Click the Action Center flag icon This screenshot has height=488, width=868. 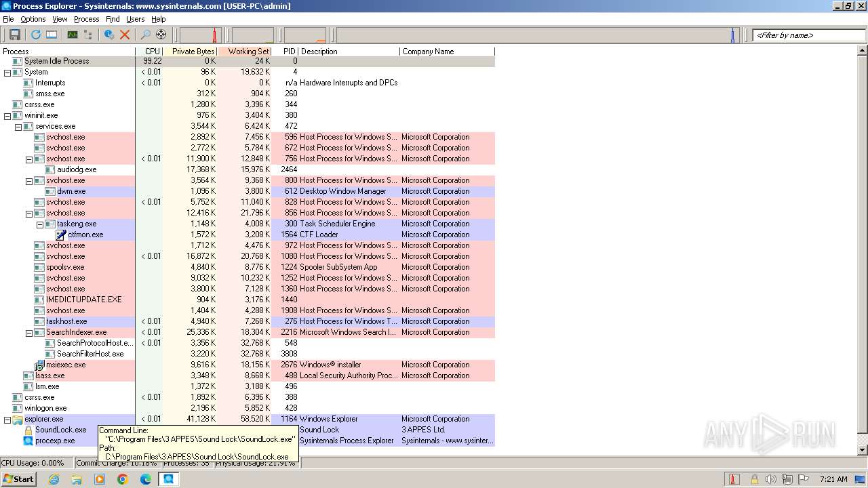point(804,479)
